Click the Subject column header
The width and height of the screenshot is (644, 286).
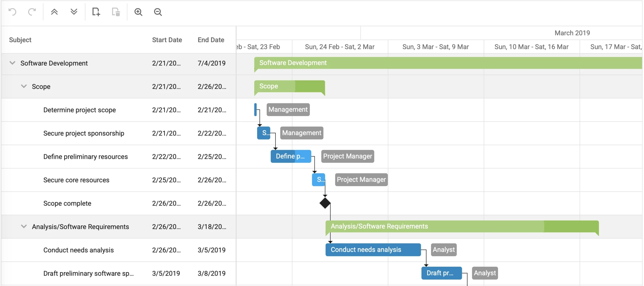click(x=20, y=39)
